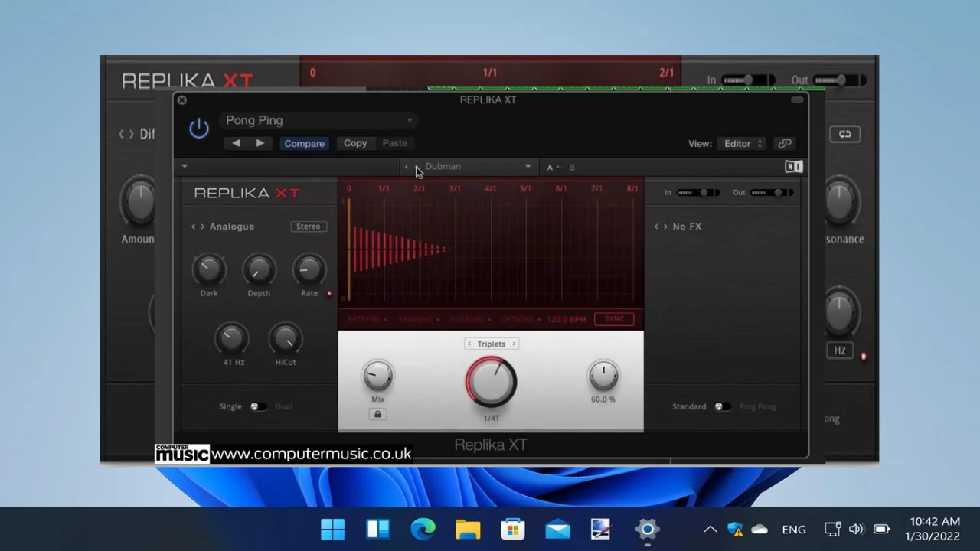The width and height of the screenshot is (980, 551).
Task: Step Triplets selector to previous value
Action: (469, 344)
